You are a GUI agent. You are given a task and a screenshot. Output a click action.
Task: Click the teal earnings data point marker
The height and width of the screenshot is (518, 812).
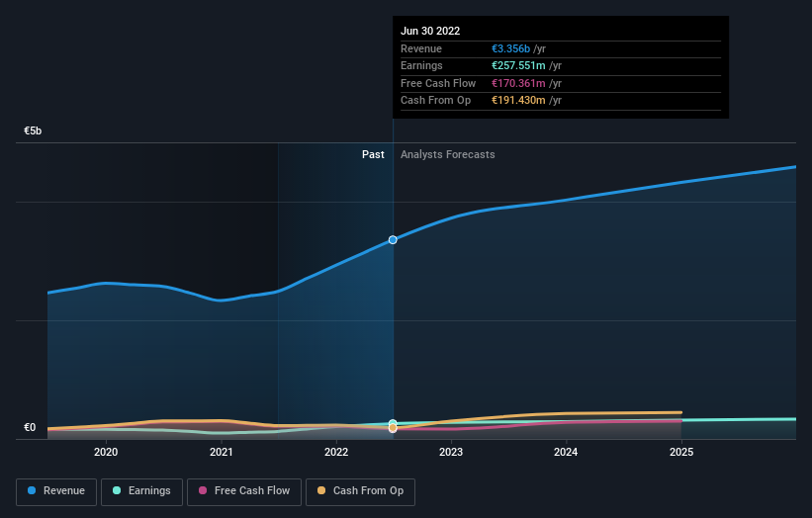(393, 423)
